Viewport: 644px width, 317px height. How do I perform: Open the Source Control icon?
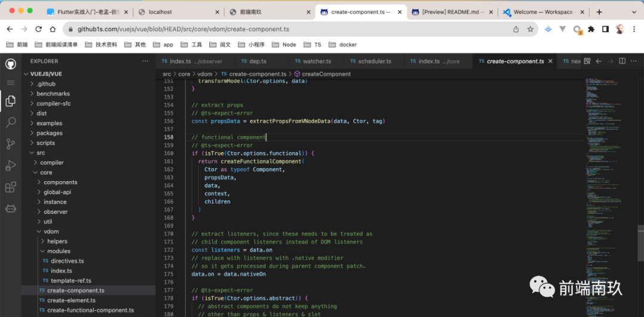(11, 144)
